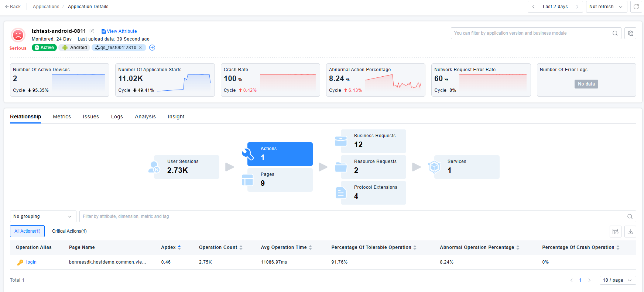
Task: Open the login operation link
Action: [x=31, y=262]
